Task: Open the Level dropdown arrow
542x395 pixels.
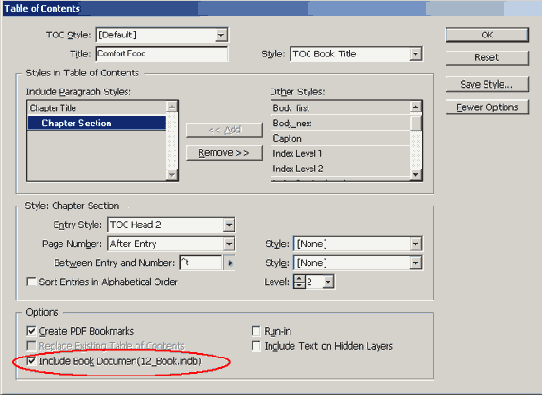Action: (328, 282)
